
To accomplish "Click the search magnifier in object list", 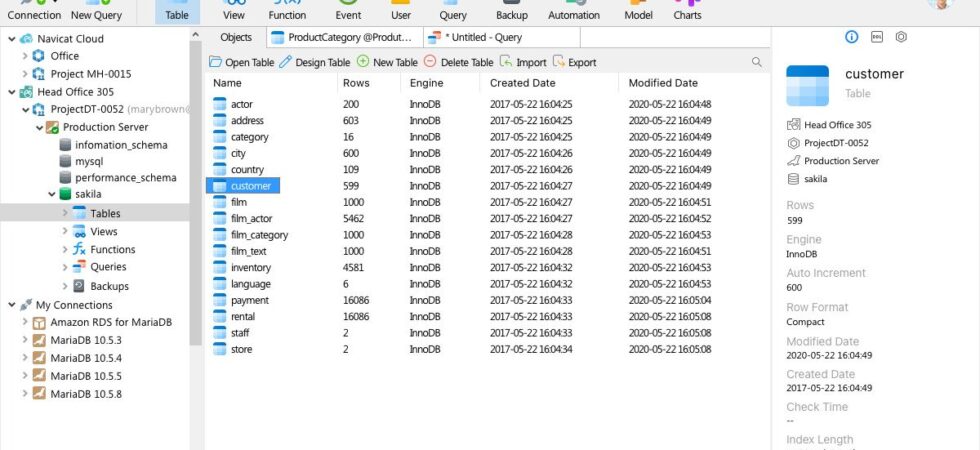I will pos(756,62).
